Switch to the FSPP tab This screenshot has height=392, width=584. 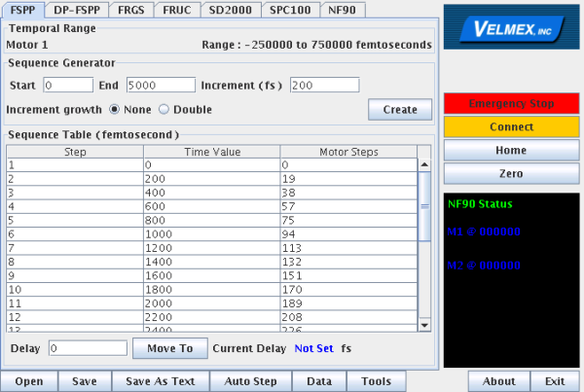point(23,10)
